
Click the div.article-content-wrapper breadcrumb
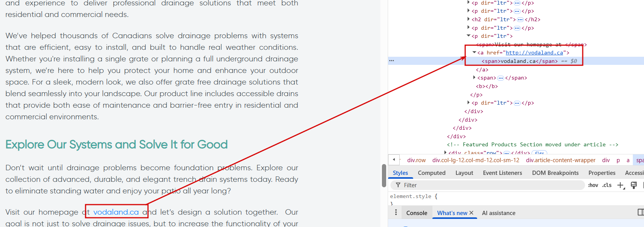[560, 160]
